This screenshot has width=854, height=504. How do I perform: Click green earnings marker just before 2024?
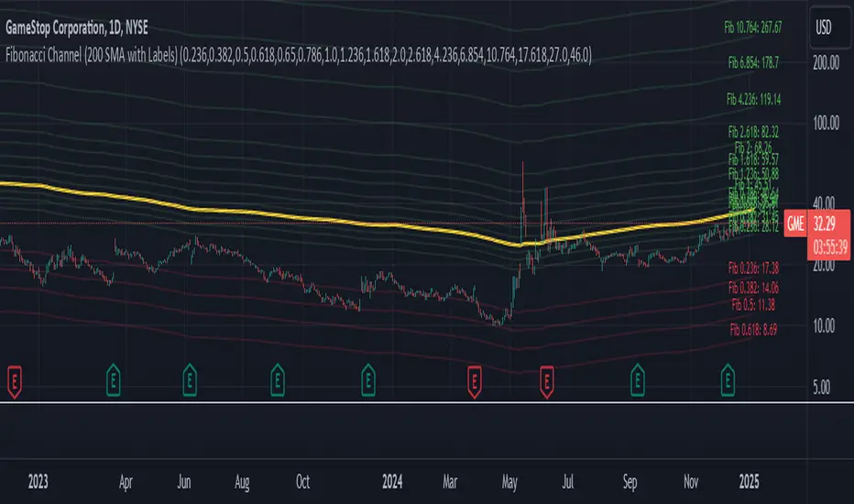click(x=368, y=375)
